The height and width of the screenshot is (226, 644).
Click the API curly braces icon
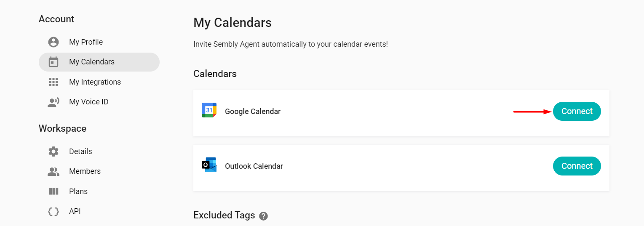coord(53,211)
